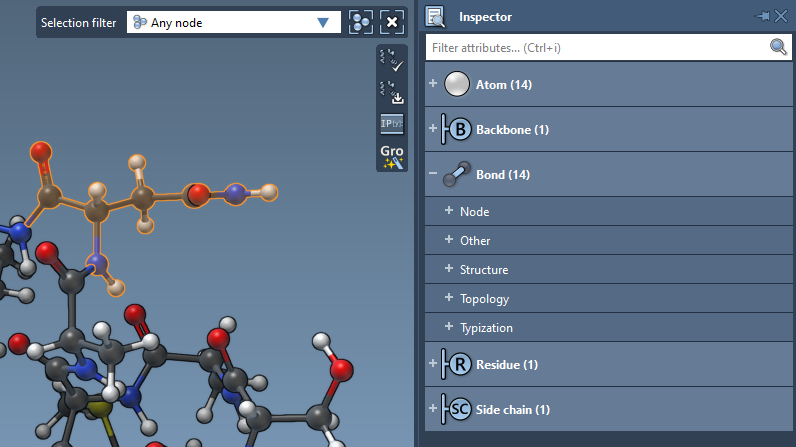Expand the Residue (1) section
This screenshot has height=447, width=796.
pyautogui.click(x=433, y=364)
